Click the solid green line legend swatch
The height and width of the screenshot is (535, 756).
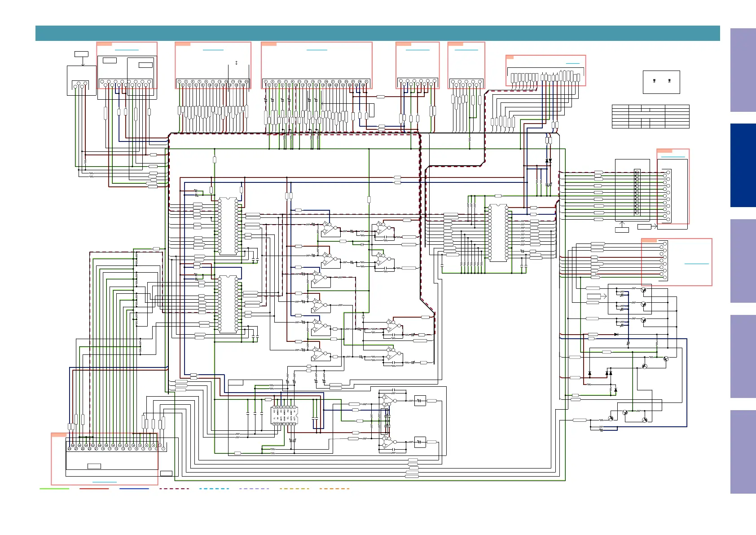pyautogui.click(x=54, y=488)
